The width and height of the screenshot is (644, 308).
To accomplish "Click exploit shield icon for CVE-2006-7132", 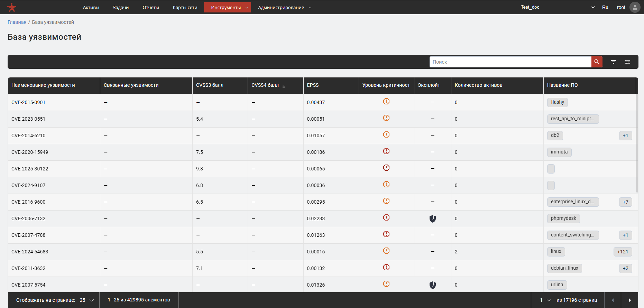I will coord(432,218).
